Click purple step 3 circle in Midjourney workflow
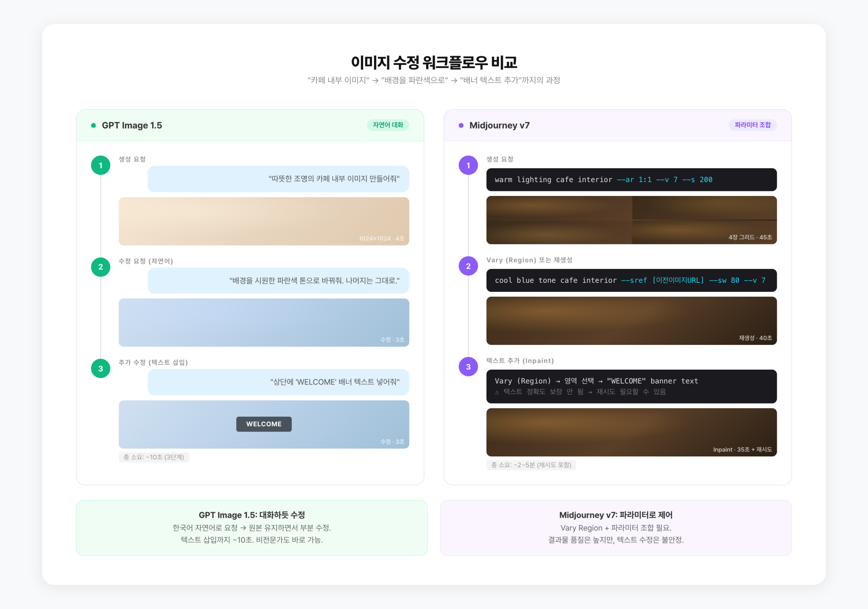This screenshot has width=868, height=609. 468,367
